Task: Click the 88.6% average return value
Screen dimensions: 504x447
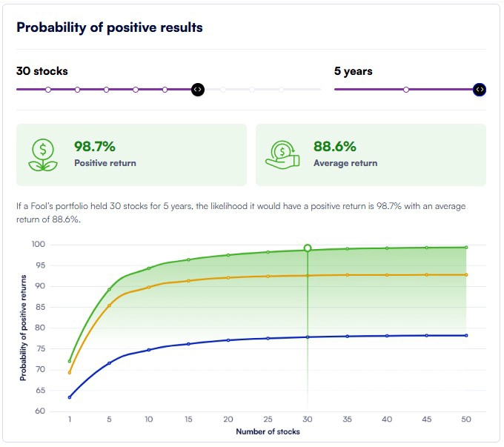Action: tap(335, 147)
